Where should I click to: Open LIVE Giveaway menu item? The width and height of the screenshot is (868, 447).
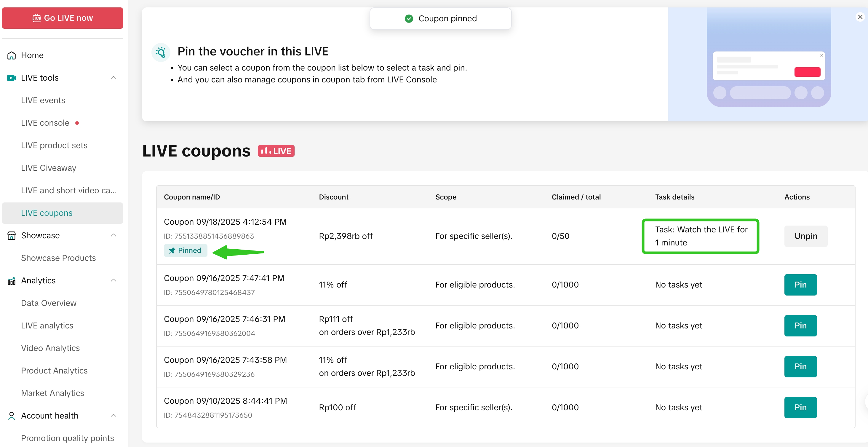click(x=49, y=168)
